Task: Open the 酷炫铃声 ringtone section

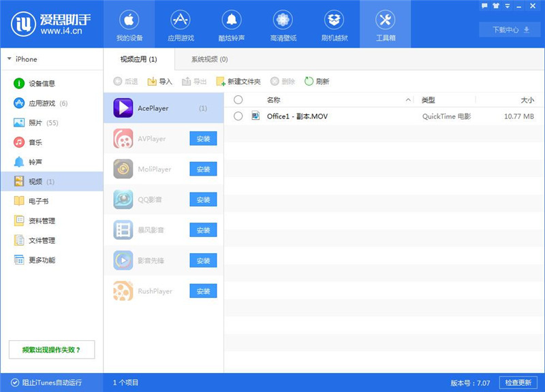Action: coord(231,24)
